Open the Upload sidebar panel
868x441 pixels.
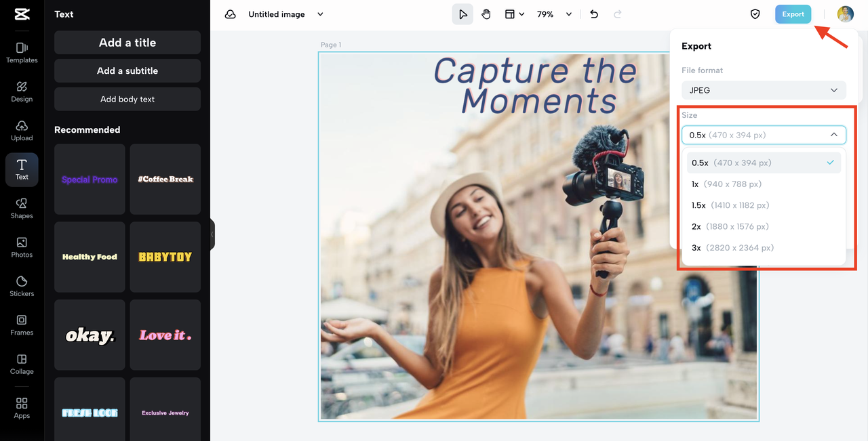[x=22, y=131]
